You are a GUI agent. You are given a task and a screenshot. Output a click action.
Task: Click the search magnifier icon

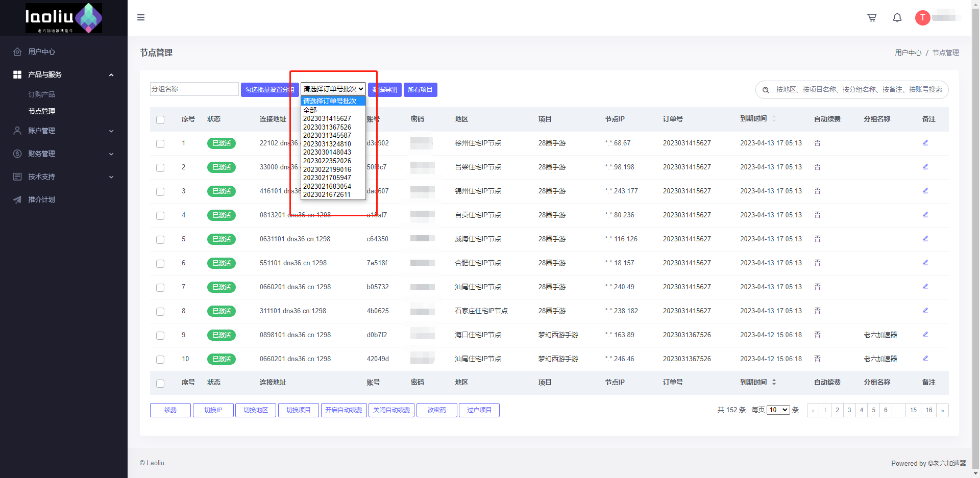[766, 90]
